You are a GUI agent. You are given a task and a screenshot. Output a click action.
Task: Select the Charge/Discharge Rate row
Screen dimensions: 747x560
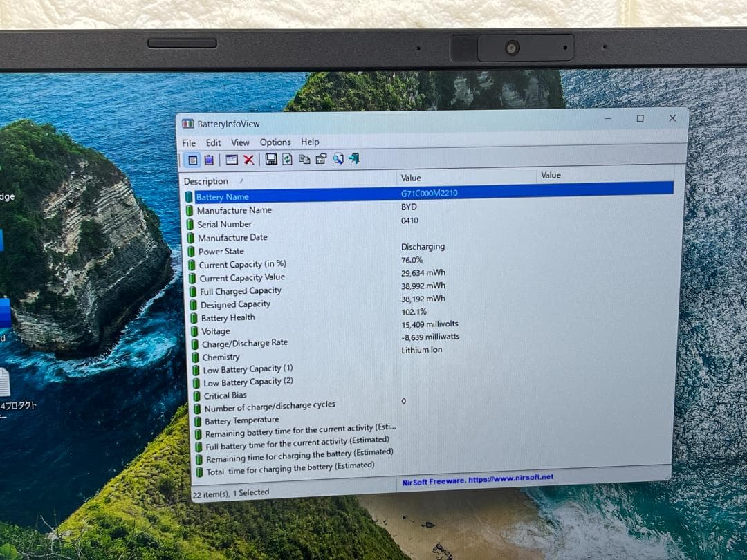tap(429, 340)
